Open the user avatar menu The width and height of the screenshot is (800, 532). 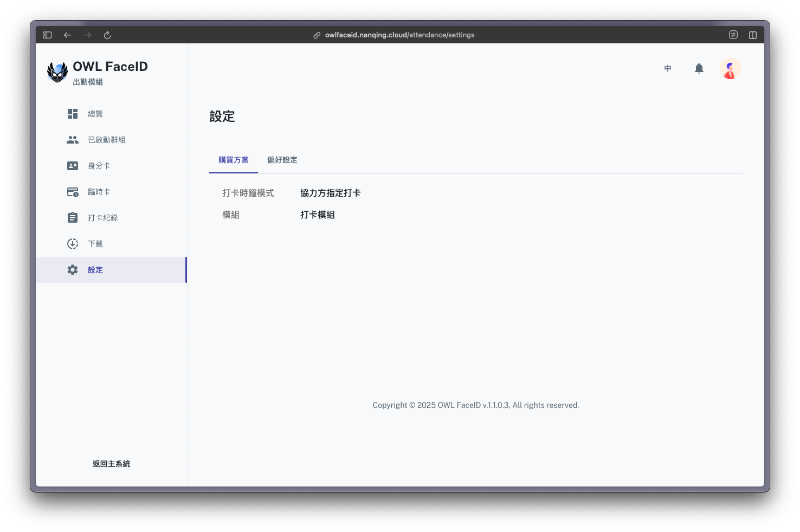tap(730, 69)
